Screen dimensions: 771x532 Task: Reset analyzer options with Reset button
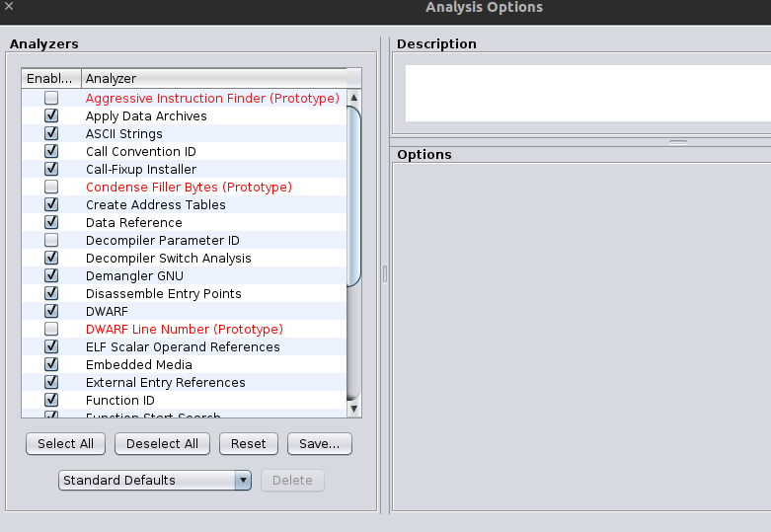(x=248, y=444)
